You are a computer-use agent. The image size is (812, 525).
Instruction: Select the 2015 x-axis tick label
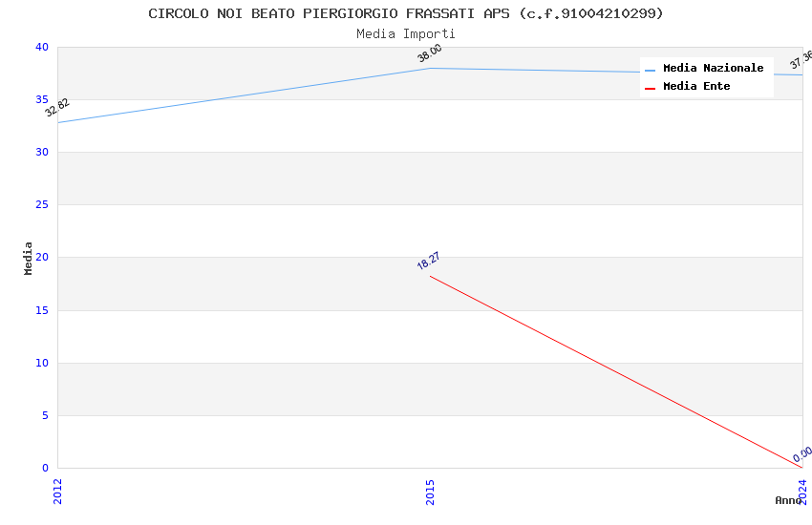[430, 491]
